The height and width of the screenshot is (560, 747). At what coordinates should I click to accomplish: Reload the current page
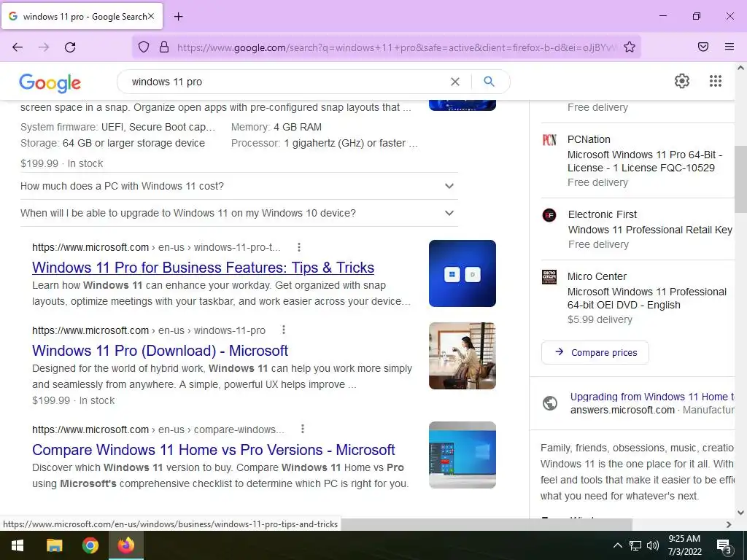coord(70,47)
